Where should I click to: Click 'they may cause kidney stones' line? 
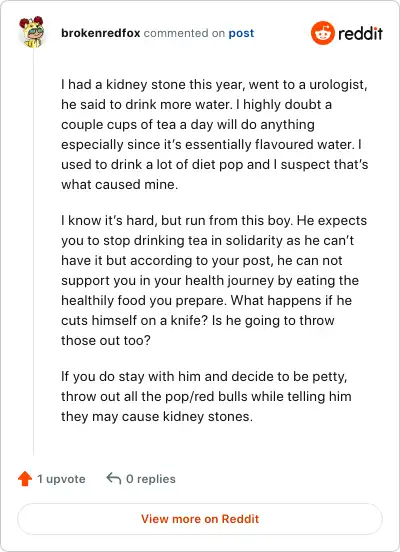click(157, 416)
